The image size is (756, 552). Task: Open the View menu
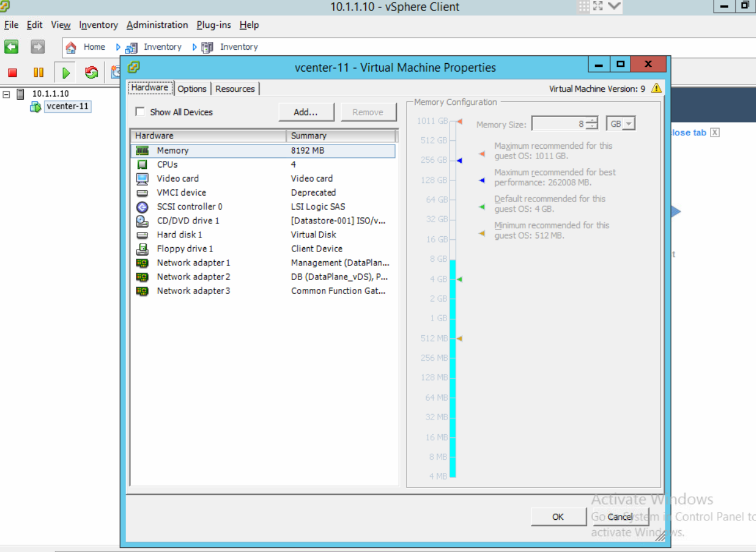(x=61, y=25)
